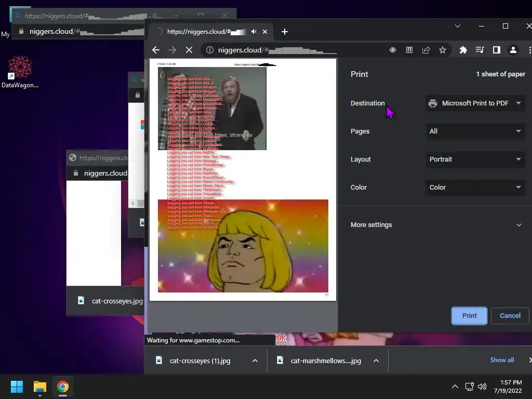
Task: Go back using the back arrow
Action: (156, 50)
